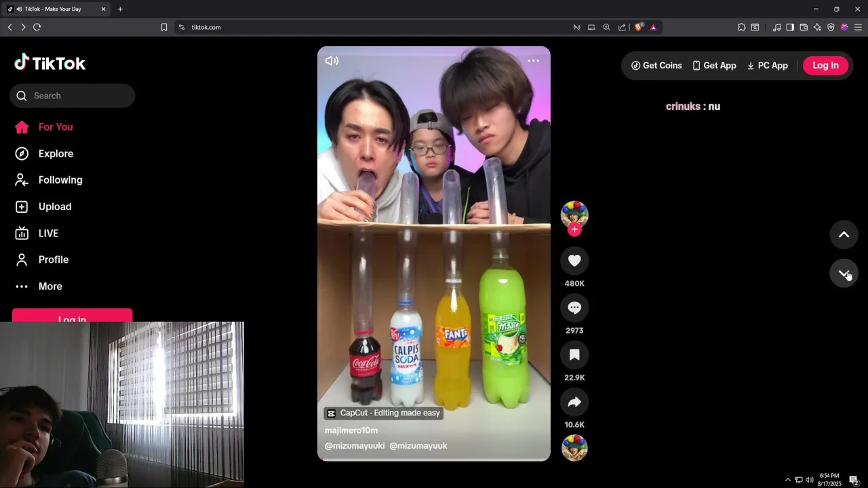
Task: Click the sidebar Log in button
Action: tap(72, 317)
